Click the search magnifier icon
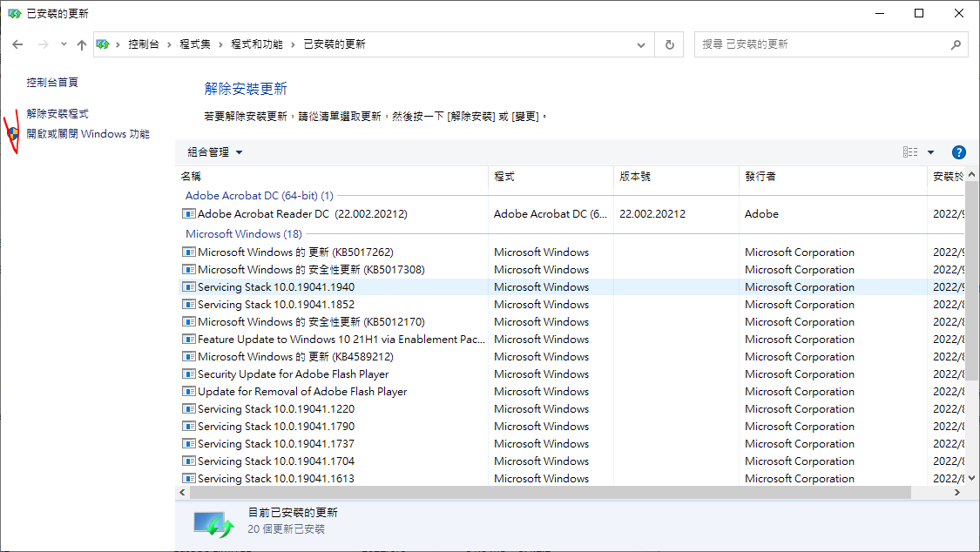Screen dimensions: 980x552 956,44
